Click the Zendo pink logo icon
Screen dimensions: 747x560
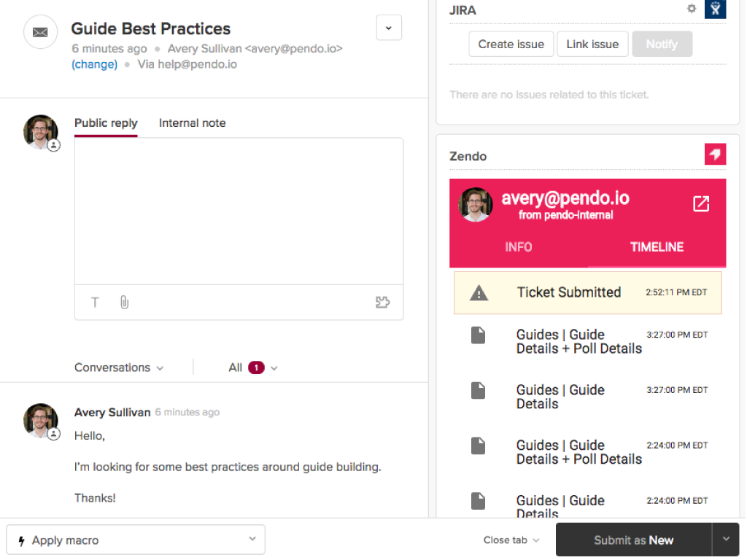pos(715,155)
